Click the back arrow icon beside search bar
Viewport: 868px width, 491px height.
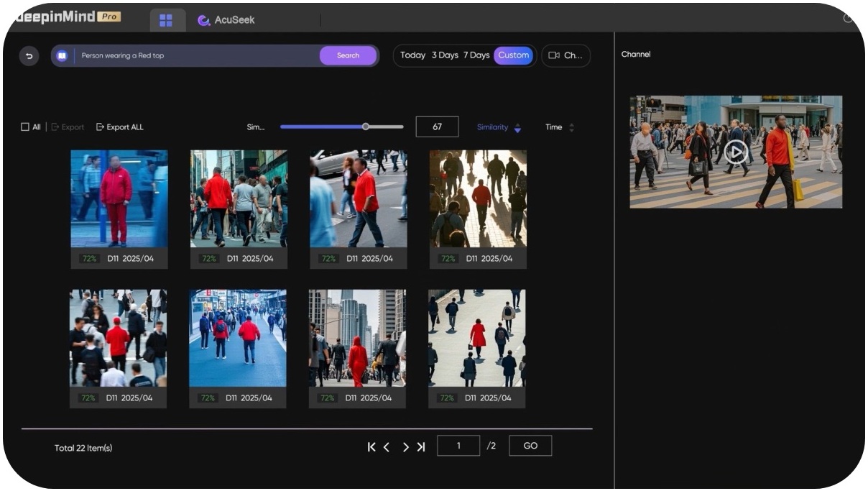point(29,55)
